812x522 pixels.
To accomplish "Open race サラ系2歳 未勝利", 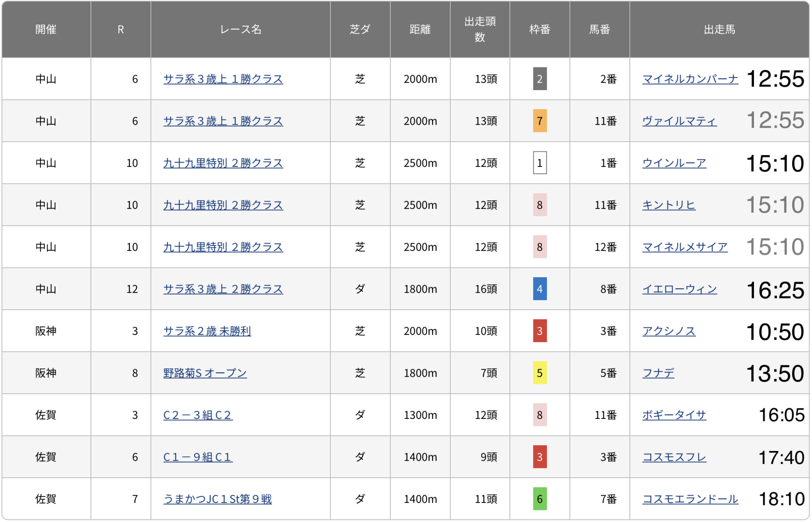I will (207, 331).
